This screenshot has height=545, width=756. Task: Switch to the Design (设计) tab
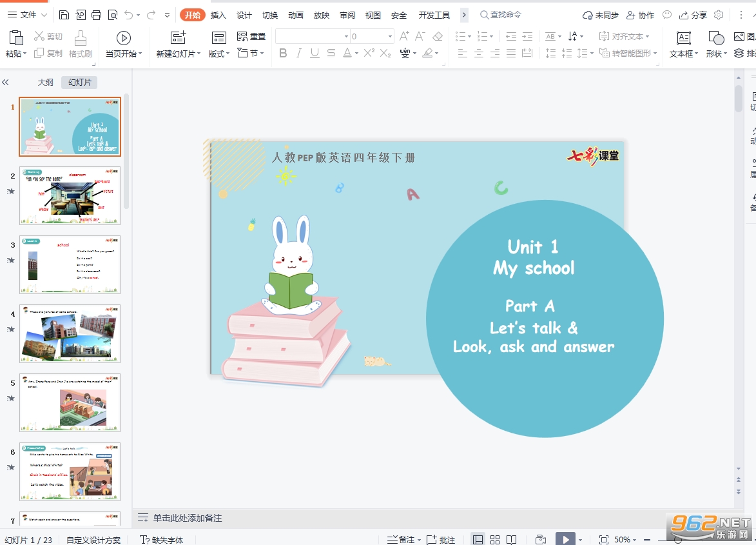244,15
